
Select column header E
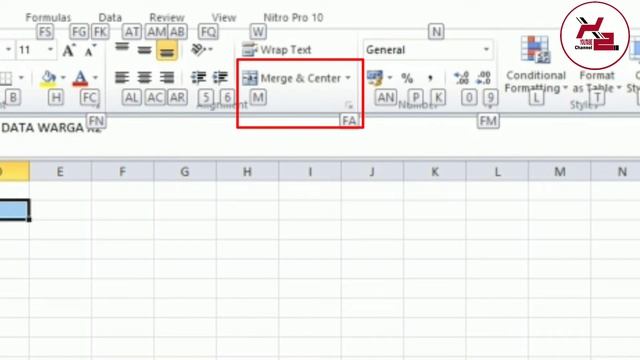tap(60, 171)
